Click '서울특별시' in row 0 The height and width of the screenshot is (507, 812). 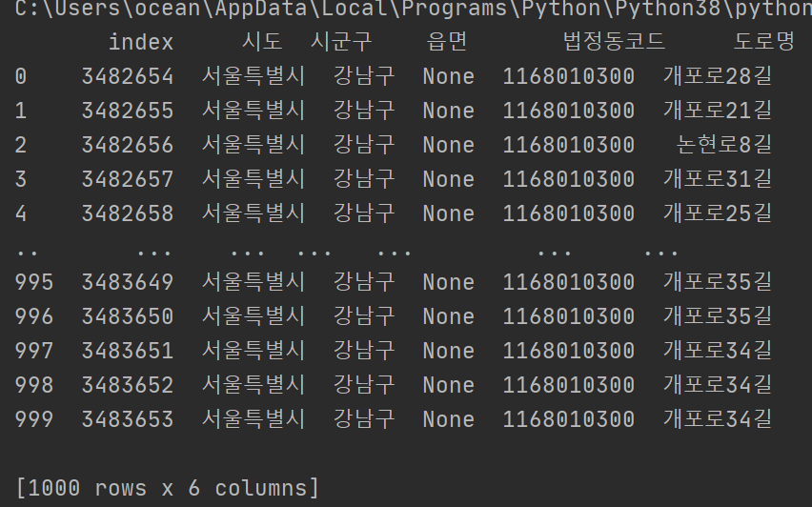[254, 76]
